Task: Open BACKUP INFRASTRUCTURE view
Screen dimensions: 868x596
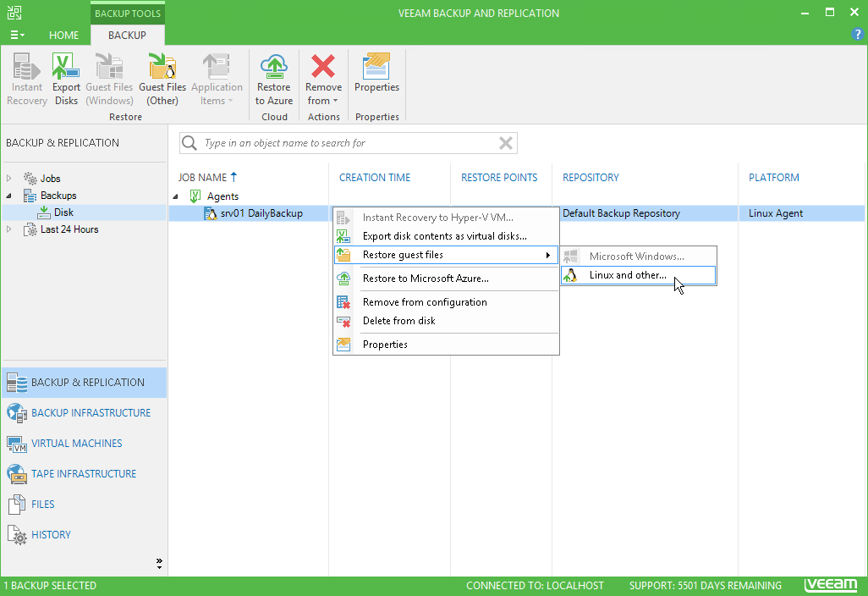Action: [x=84, y=412]
